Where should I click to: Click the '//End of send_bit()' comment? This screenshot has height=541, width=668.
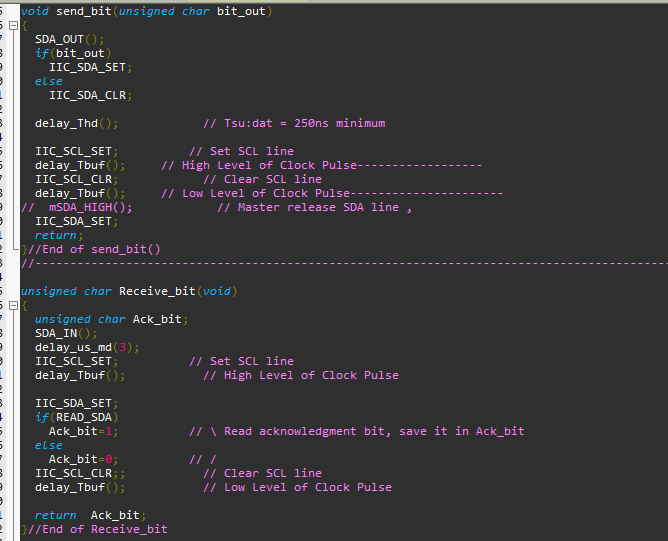tap(94, 249)
